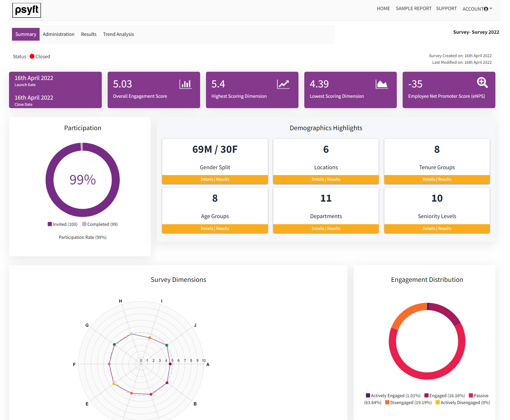Click the line chart icon on Highest Scoring Dimension
The height and width of the screenshot is (420, 510).
(x=283, y=84)
